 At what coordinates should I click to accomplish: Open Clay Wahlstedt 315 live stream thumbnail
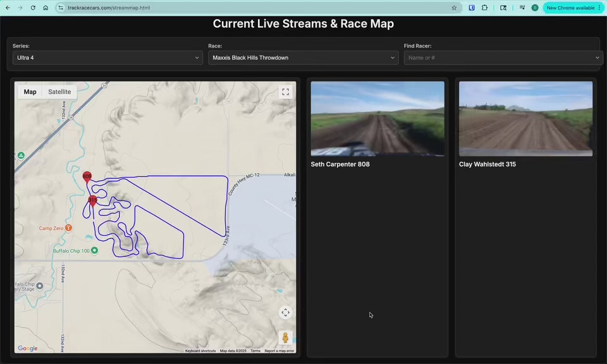point(525,119)
